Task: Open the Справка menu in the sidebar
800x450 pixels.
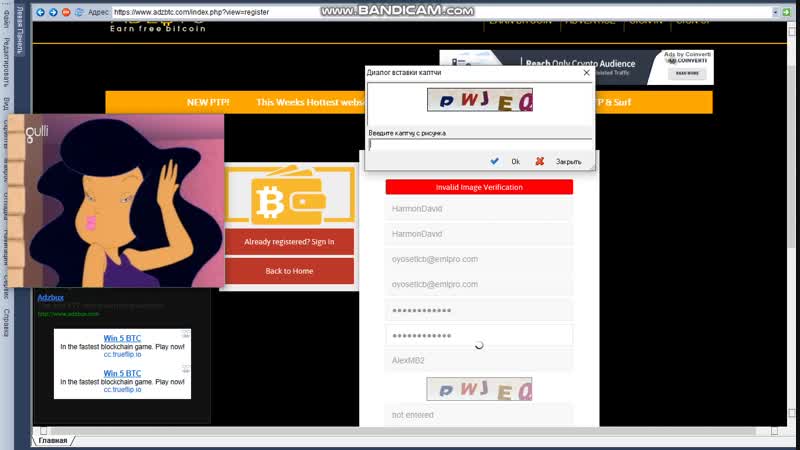Action: point(7,322)
